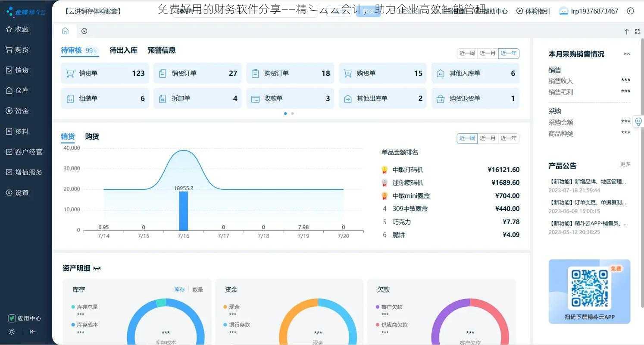644x345 pixels.
Task: Open the 购货订单 card with 18 items
Action: pos(290,73)
